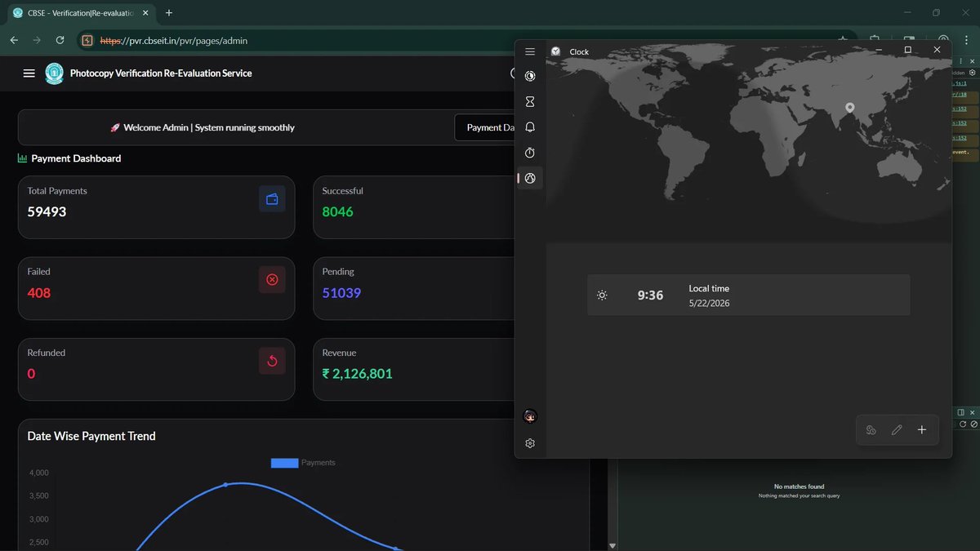Image resolution: width=980 pixels, height=551 pixels.
Task: Go forward using browser forward arrow
Action: pos(37,40)
